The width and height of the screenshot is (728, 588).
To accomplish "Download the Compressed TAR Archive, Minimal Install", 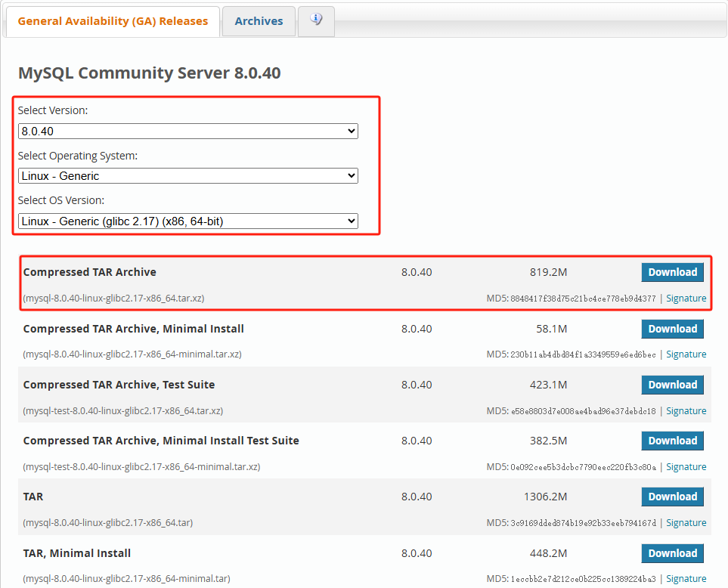I will click(672, 329).
